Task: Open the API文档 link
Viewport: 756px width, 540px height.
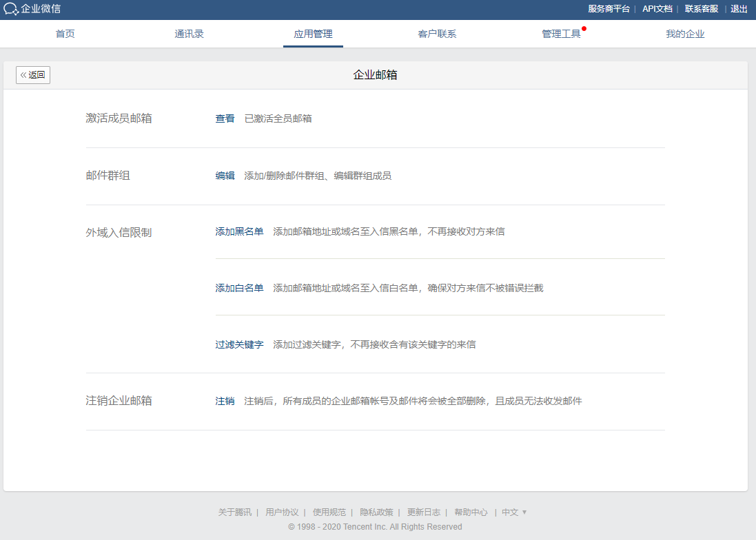Action: click(x=657, y=9)
